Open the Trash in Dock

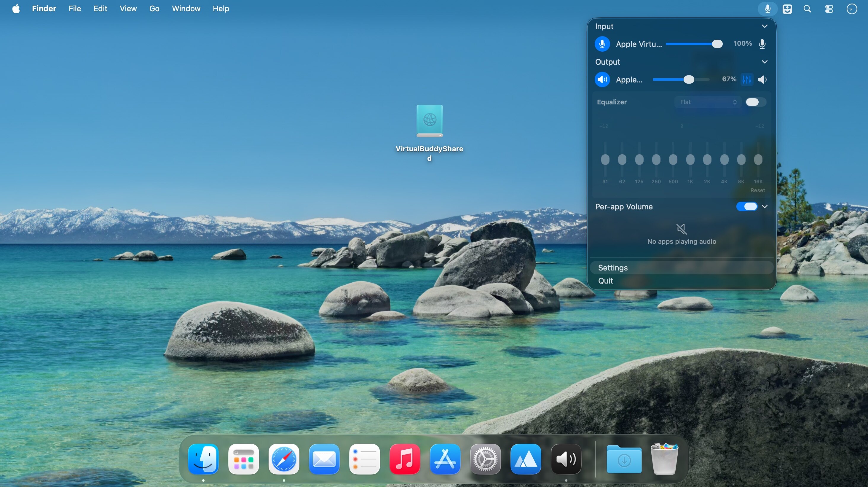coord(664,459)
